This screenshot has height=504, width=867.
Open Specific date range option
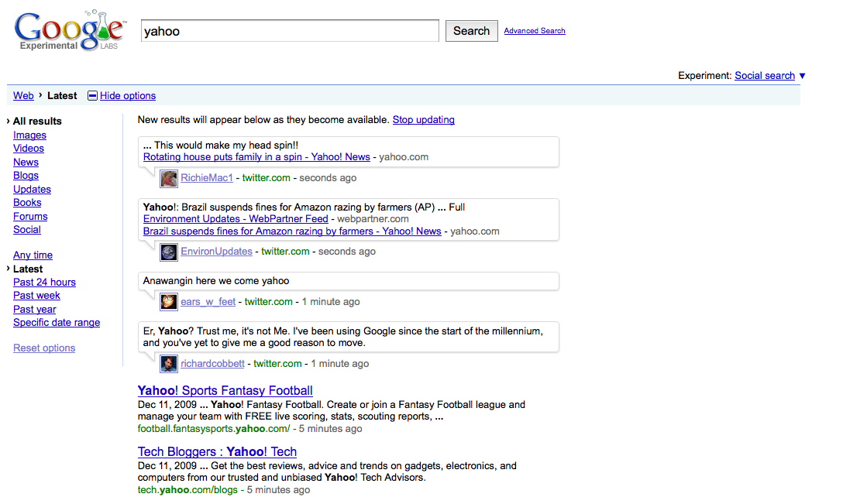57,323
